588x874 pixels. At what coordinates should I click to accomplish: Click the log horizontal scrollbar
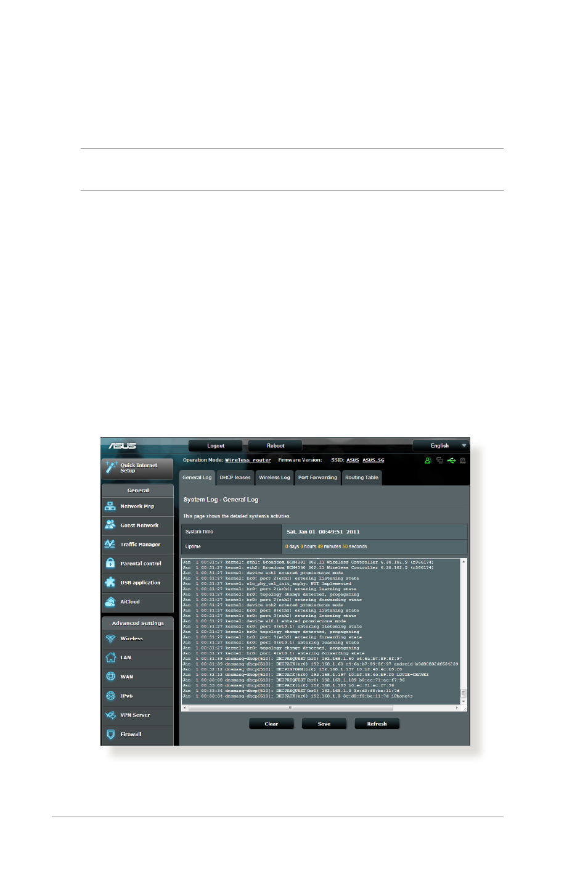pyautogui.click(x=321, y=708)
